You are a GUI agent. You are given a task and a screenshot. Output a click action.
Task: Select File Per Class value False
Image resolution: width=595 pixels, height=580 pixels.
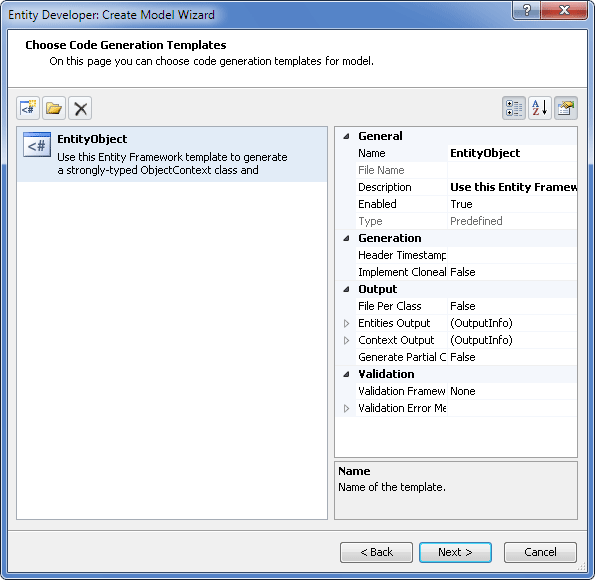click(x=512, y=306)
